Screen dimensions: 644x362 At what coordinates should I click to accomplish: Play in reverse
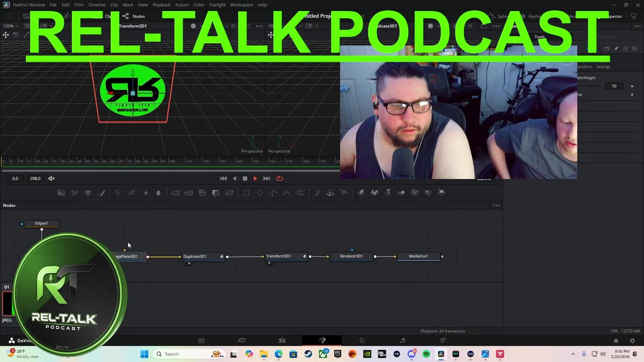[x=234, y=178]
